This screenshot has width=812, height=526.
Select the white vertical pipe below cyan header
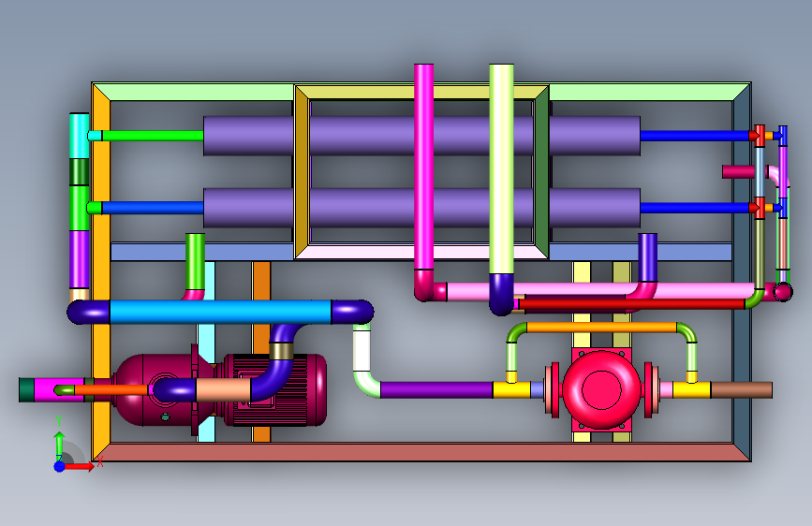(x=362, y=350)
